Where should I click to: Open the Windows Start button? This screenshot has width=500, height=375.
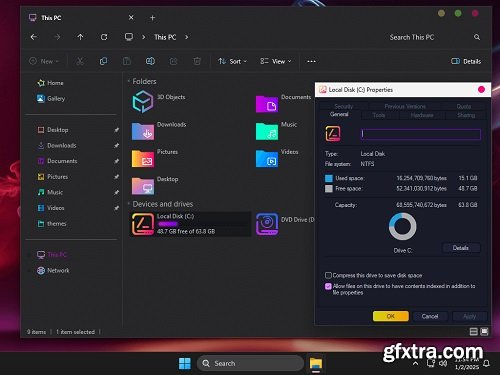tap(185, 363)
